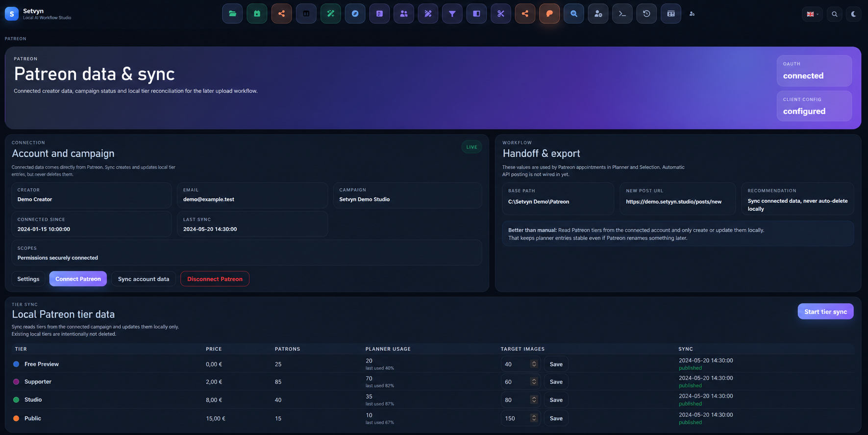The height and width of the screenshot is (435, 868).
Task: Click 'Permissions securely connected' scopes text
Action: 58,258
